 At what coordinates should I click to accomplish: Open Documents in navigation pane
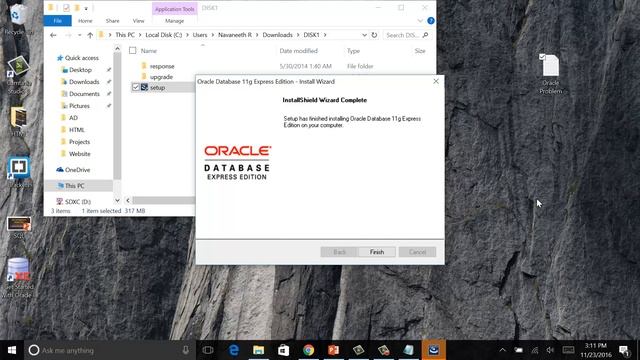point(84,93)
